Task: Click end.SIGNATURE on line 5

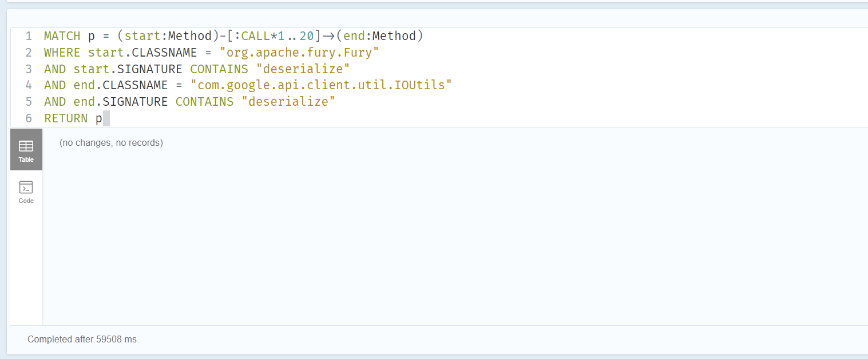Action: pyautogui.click(x=120, y=102)
